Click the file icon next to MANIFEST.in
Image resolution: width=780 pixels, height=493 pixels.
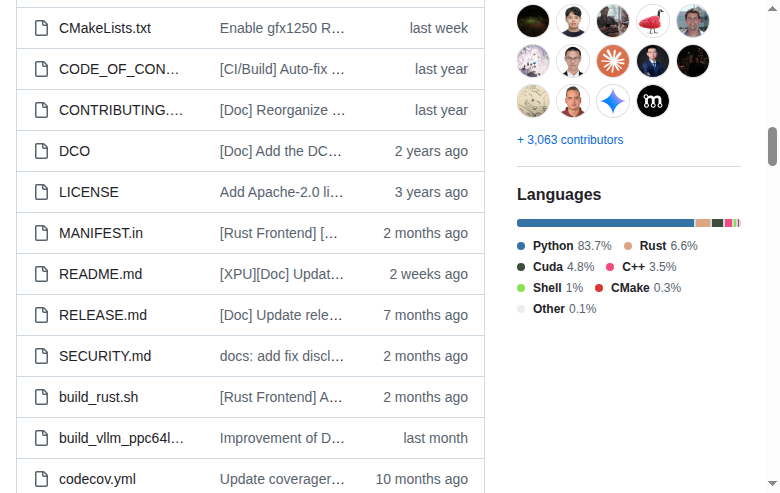click(x=41, y=233)
